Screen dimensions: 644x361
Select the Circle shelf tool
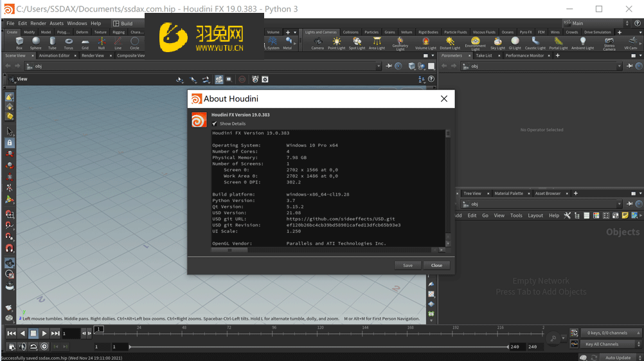134,42
